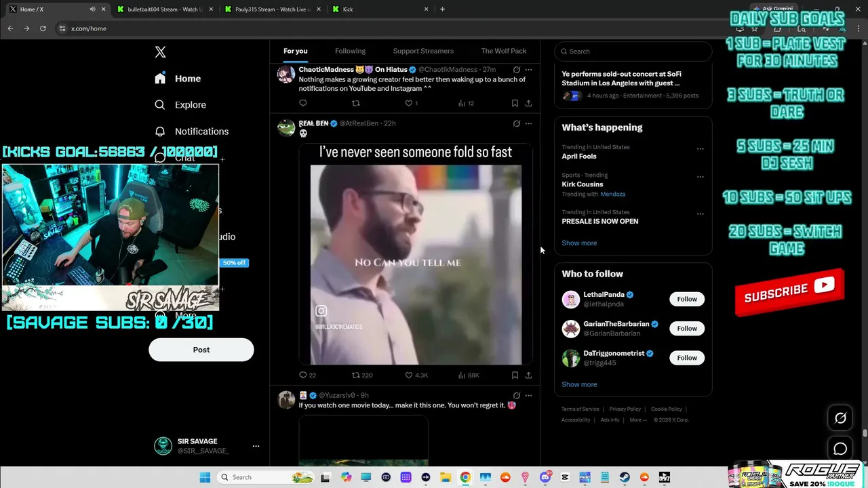
Task: Open options for Kirk Cousins trend
Action: [701, 177]
